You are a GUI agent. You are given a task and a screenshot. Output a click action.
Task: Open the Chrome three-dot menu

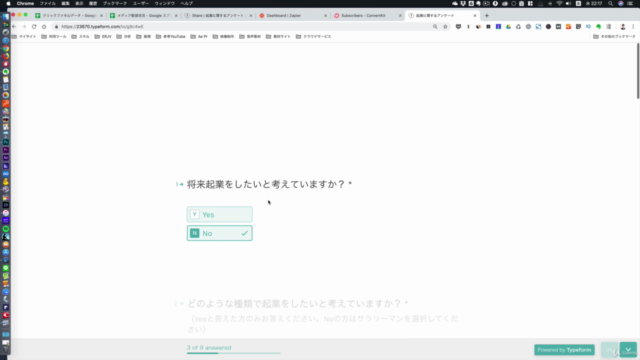633,27
